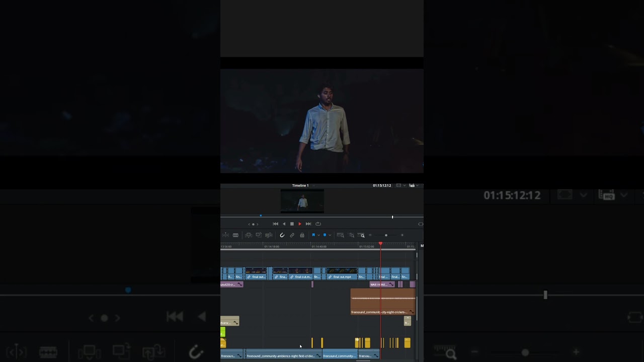Click the Timeline 1 title
Viewport: 644px width, 362px height.
point(300,186)
